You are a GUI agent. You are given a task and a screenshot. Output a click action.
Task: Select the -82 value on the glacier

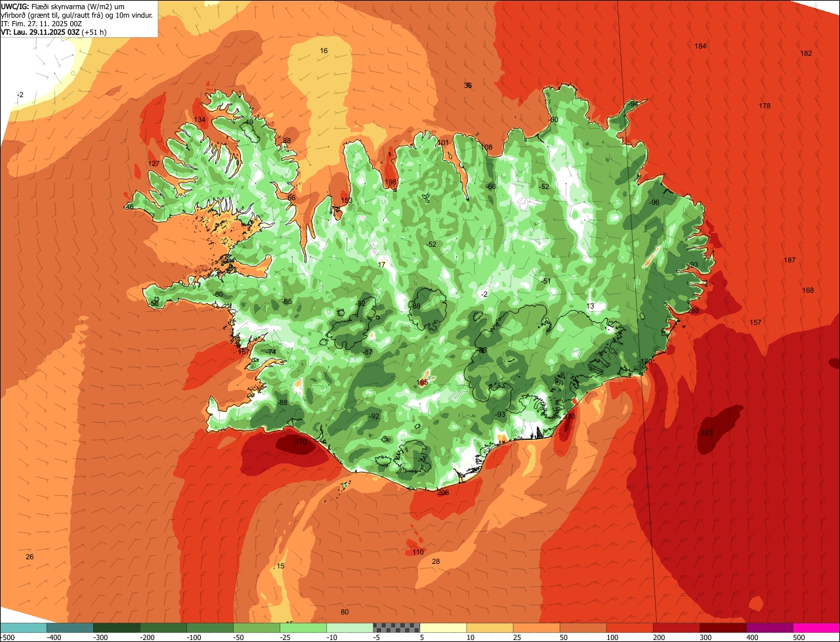coord(360,303)
